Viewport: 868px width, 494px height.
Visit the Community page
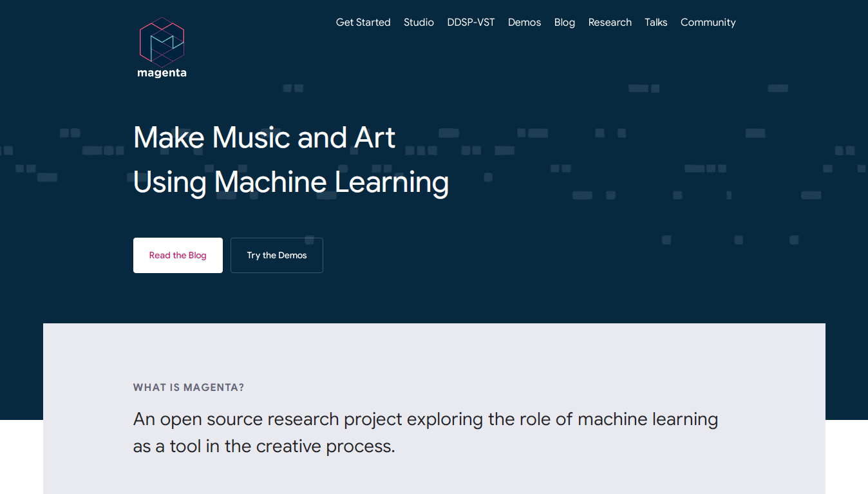coord(708,23)
